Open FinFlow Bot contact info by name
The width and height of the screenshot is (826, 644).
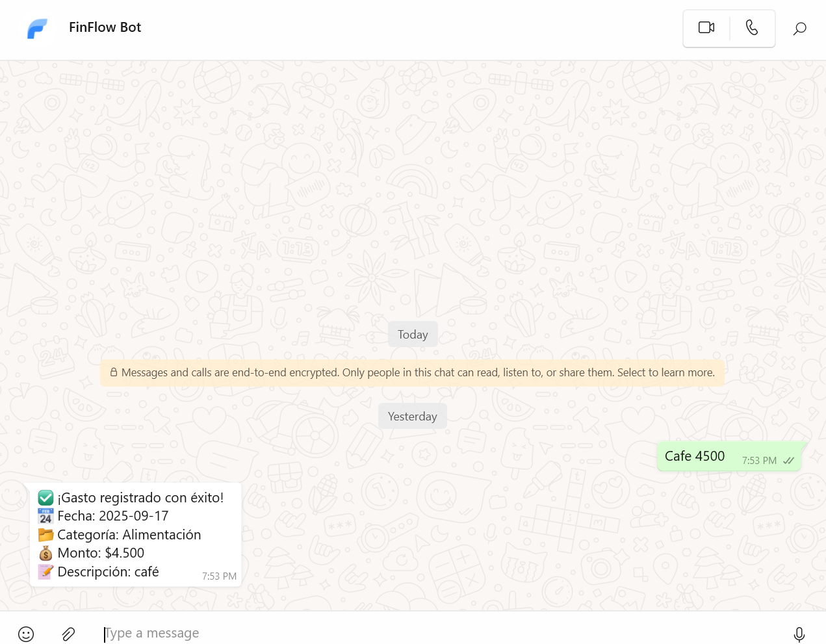[x=105, y=27]
